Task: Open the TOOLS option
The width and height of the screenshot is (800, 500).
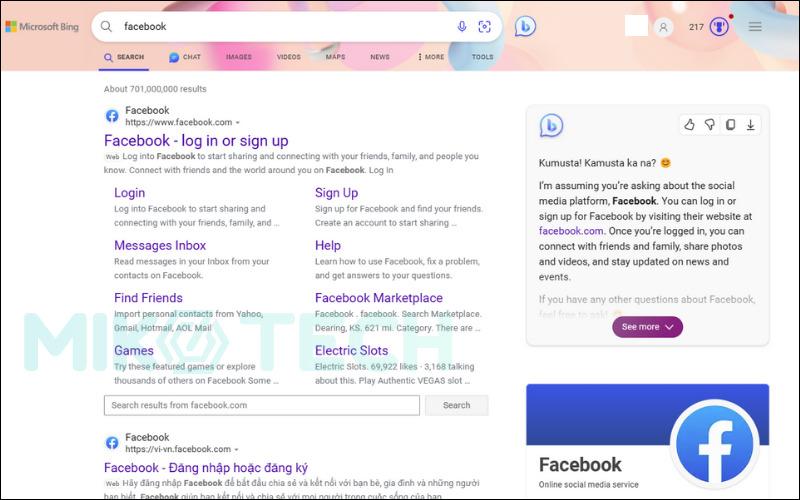Action: [x=482, y=57]
